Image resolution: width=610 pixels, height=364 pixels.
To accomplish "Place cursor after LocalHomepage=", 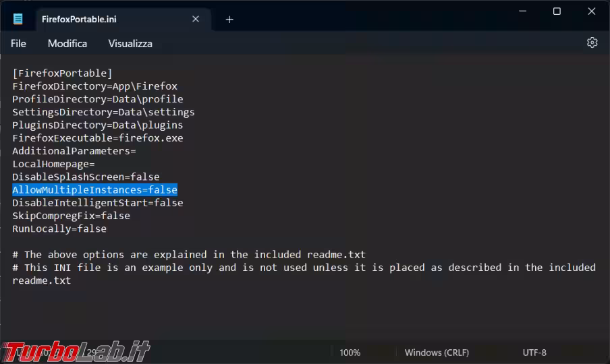I will coord(95,164).
